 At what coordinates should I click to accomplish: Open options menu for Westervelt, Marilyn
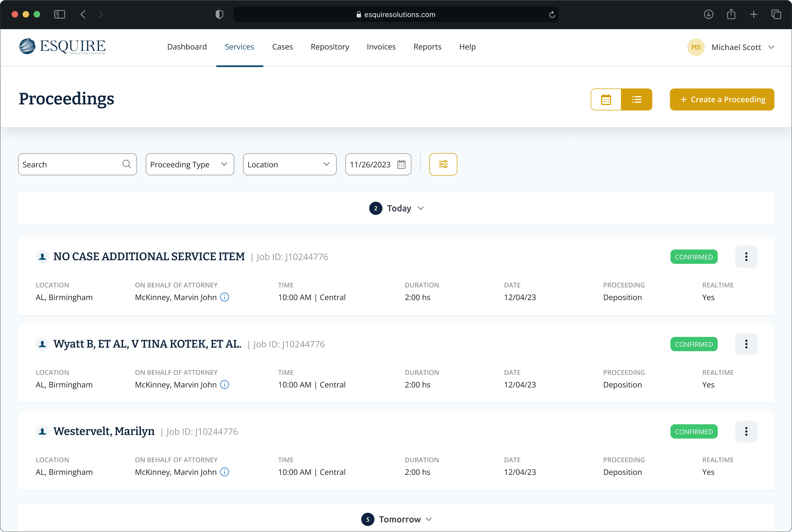(x=746, y=432)
